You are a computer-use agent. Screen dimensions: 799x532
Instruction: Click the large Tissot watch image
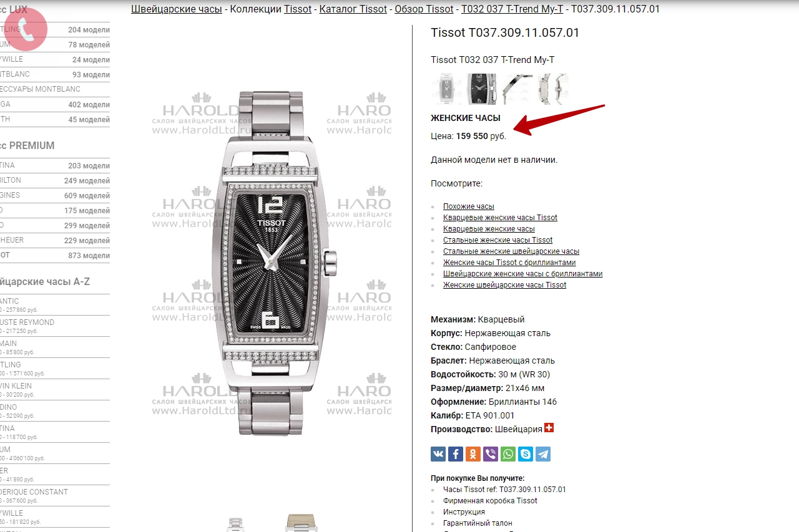click(x=272, y=263)
